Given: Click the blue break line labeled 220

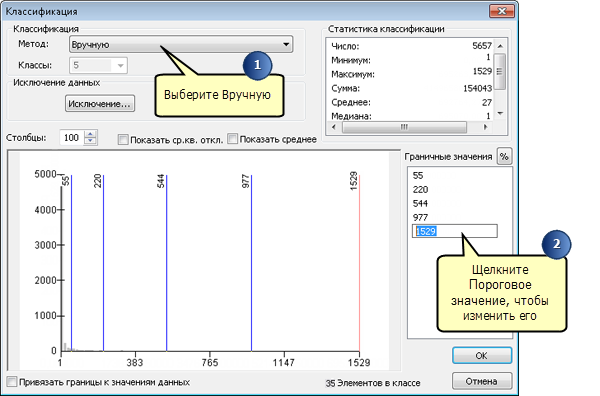Looking at the screenshot, I should 103,263.
